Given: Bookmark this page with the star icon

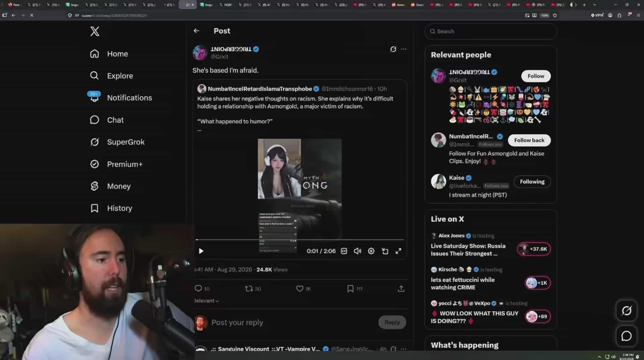Looking at the screenshot, I should (x=555, y=15).
